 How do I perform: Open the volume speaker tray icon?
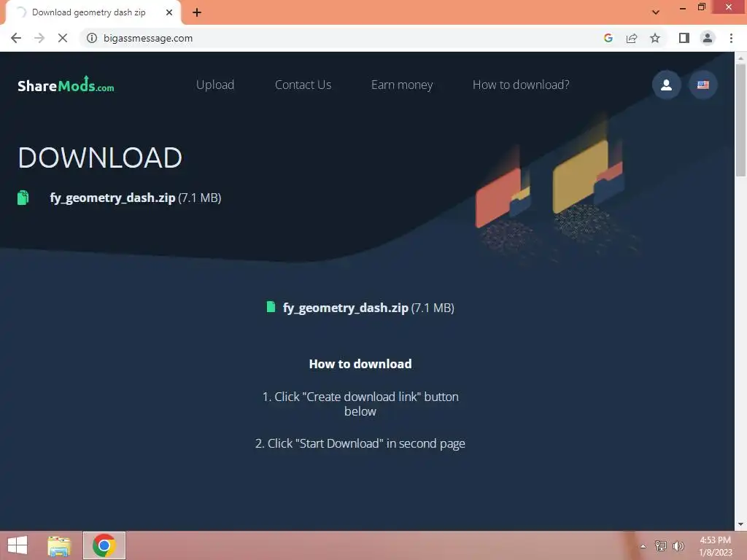(x=678, y=546)
